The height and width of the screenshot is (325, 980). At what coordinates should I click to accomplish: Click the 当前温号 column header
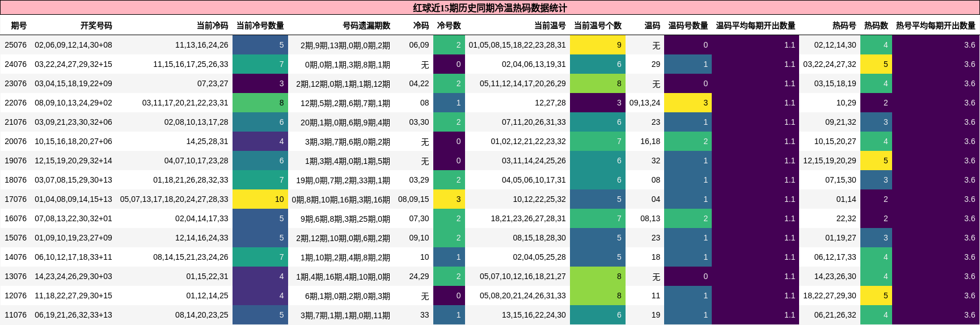[550, 26]
